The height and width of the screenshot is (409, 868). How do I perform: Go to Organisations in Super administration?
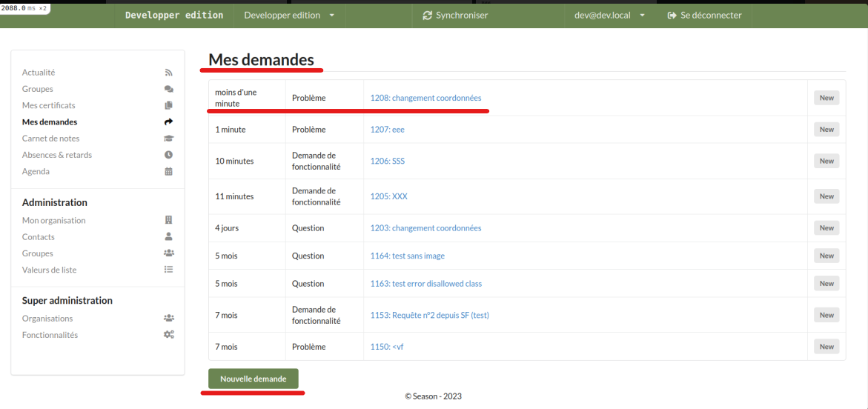pyautogui.click(x=47, y=319)
